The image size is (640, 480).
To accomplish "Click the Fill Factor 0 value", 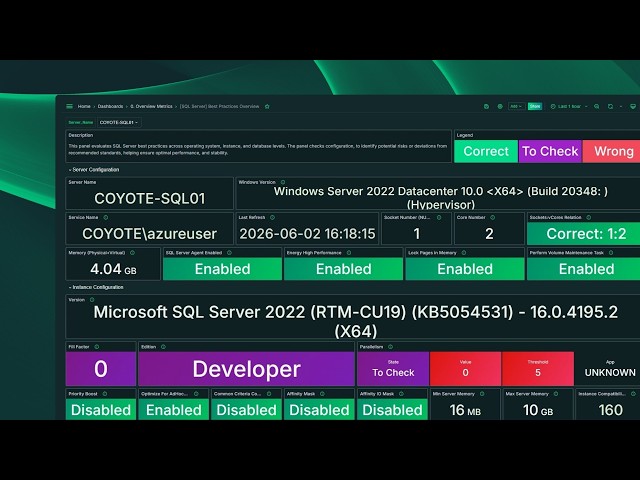I will click(x=101, y=369).
